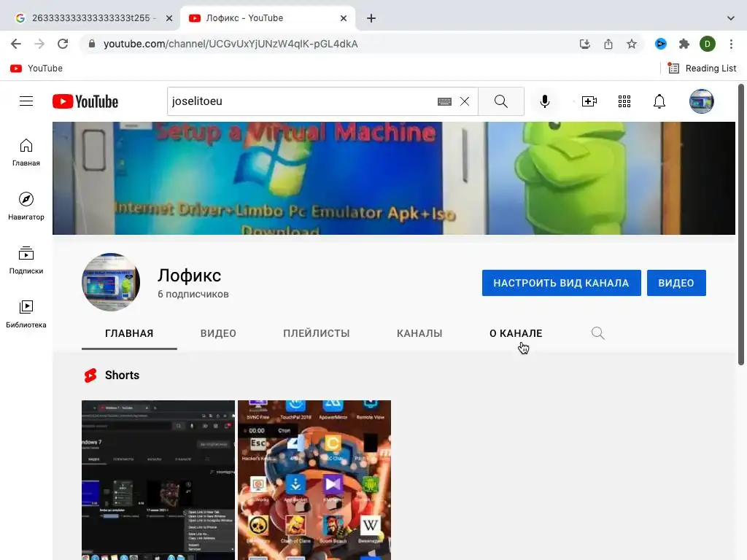
Task: Click the address bar URL
Action: pyautogui.click(x=231, y=44)
